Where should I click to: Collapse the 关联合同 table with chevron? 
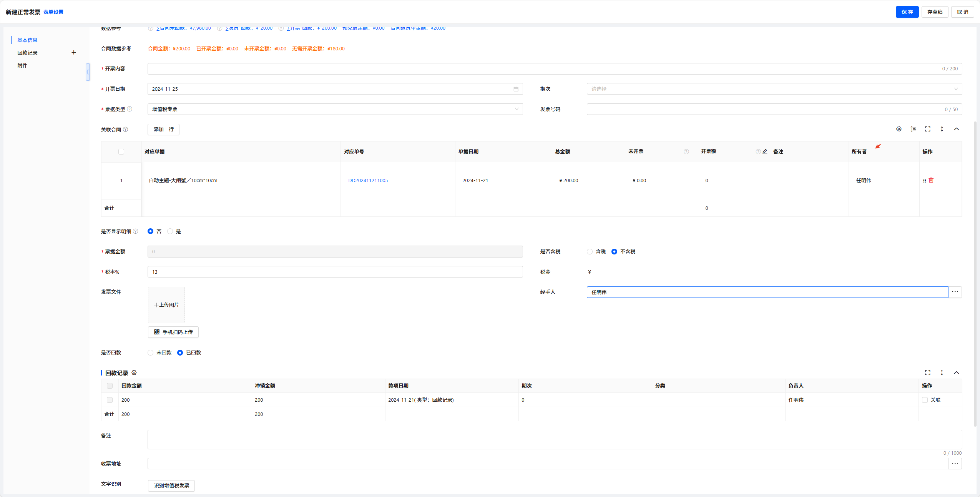956,129
